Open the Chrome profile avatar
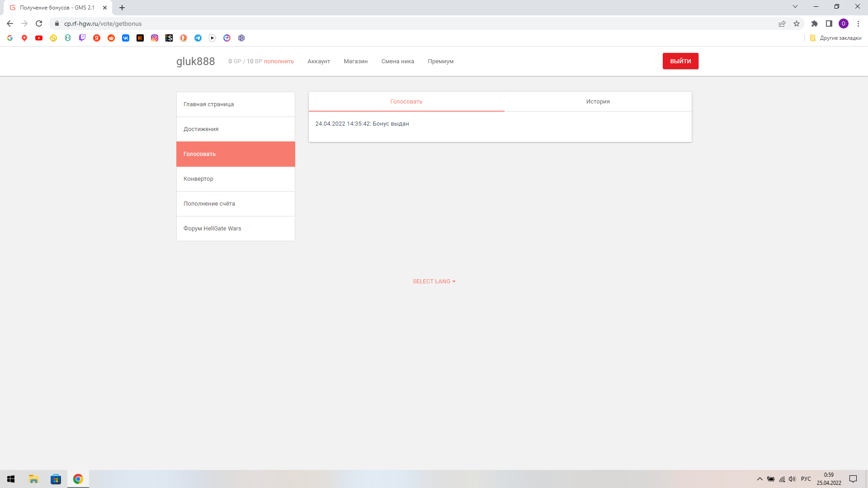This screenshot has height=488, width=868. (844, 23)
